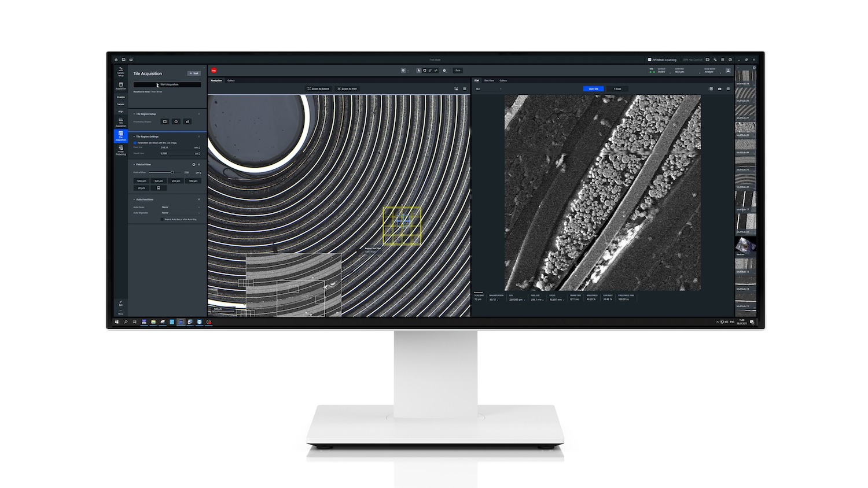Select the polygon processing shape

(x=187, y=121)
